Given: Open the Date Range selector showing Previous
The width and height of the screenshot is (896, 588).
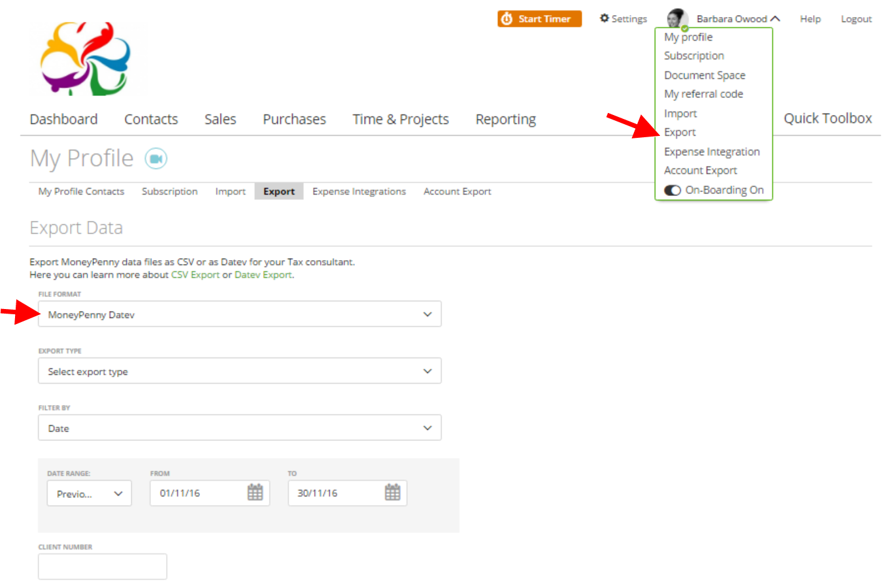Looking at the screenshot, I should (89, 493).
